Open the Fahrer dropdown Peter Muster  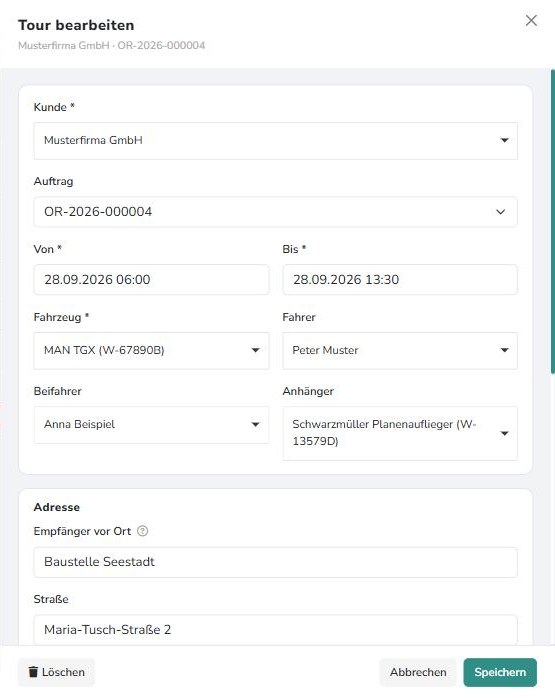click(x=400, y=351)
